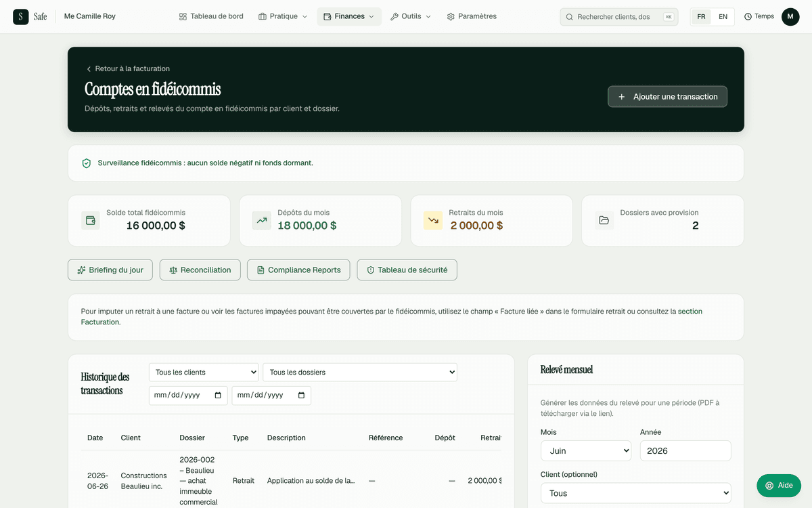Click the plus icon in Ajouter une transaction

point(622,97)
